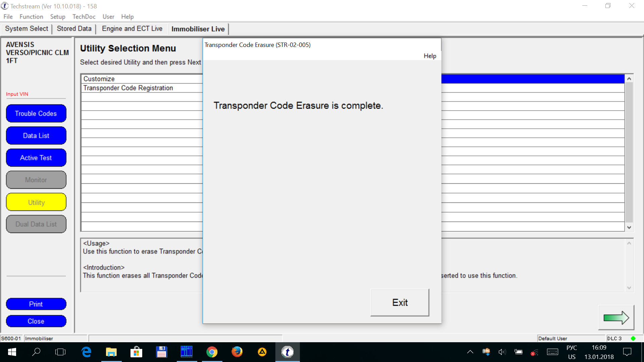Switch to the Immobiliser Live tab
The height and width of the screenshot is (362, 644).
(x=198, y=28)
